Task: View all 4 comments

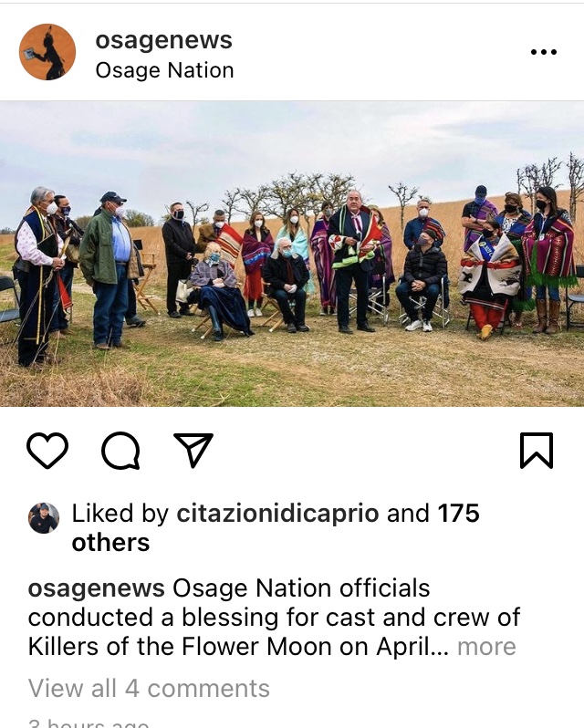Action: pyautogui.click(x=149, y=688)
